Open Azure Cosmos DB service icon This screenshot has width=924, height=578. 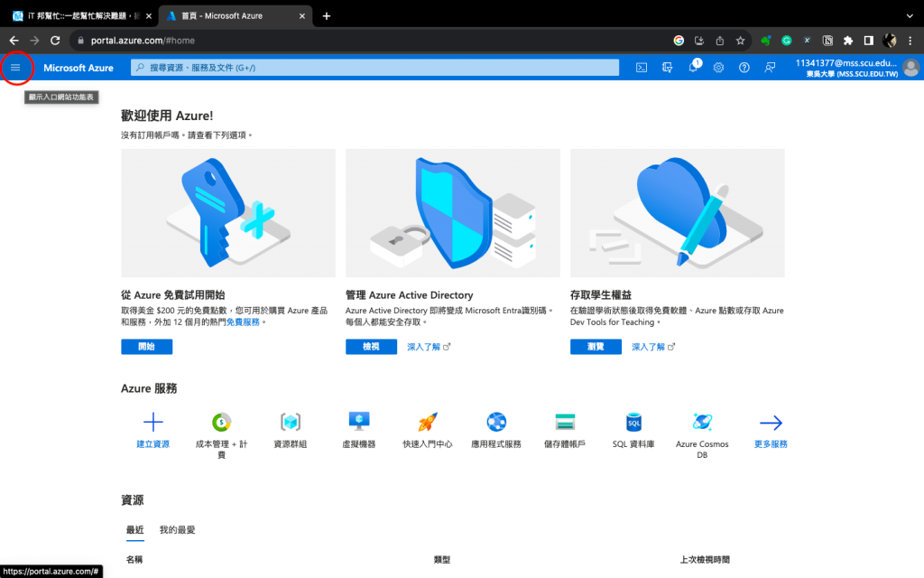[x=702, y=423]
